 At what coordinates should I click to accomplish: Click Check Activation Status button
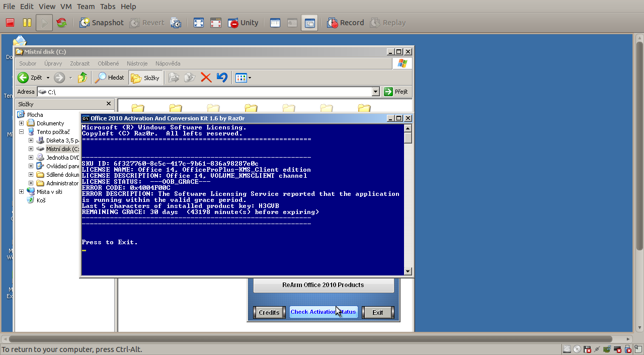[324, 312]
